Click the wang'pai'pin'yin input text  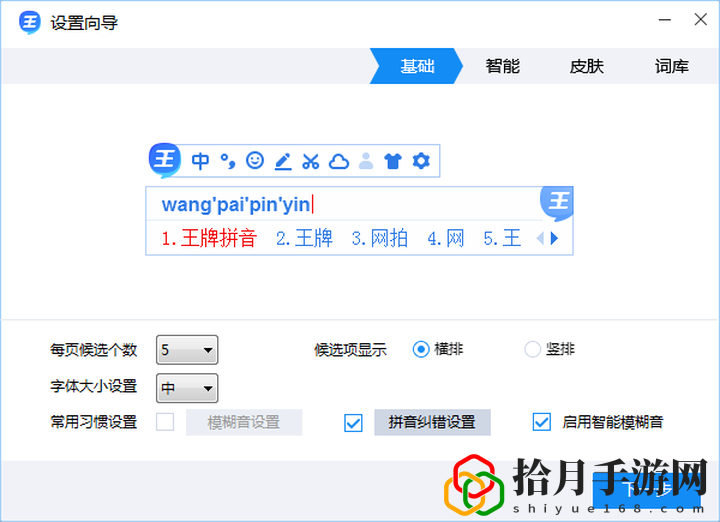[x=236, y=204]
